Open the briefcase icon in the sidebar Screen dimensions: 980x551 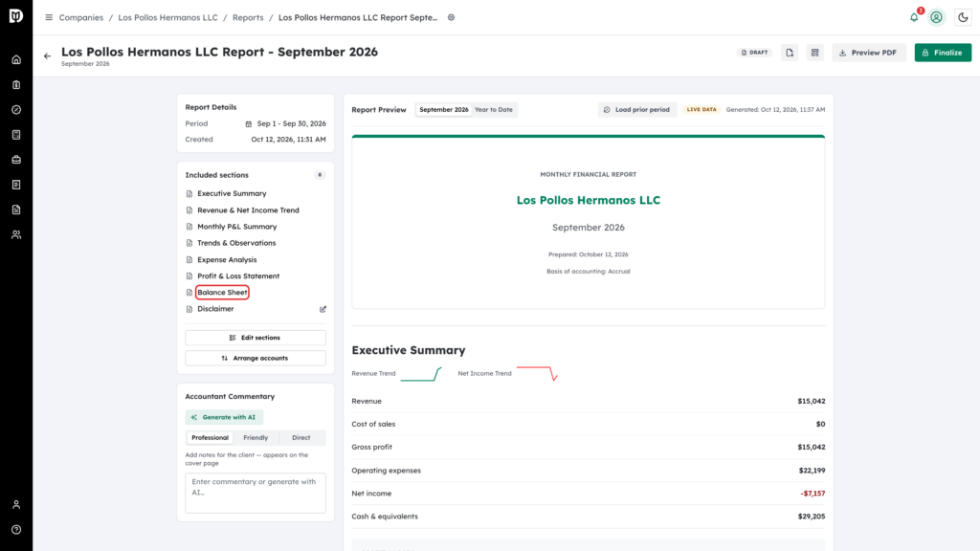pos(16,160)
